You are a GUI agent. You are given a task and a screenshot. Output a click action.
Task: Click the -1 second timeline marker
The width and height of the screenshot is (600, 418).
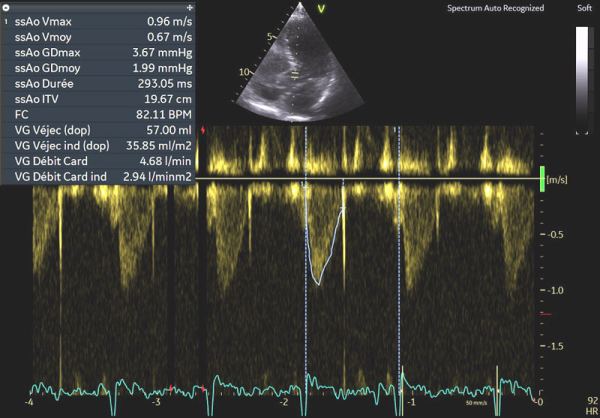pos(412,402)
